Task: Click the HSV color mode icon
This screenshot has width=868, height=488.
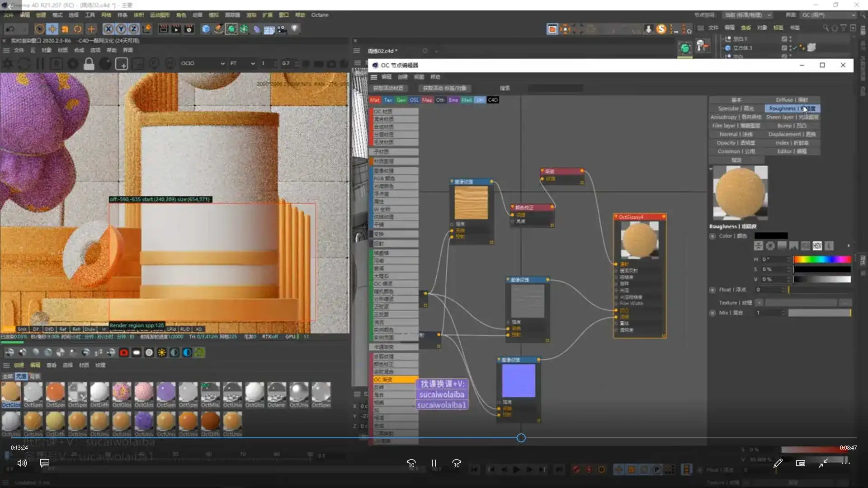Action: (817, 246)
